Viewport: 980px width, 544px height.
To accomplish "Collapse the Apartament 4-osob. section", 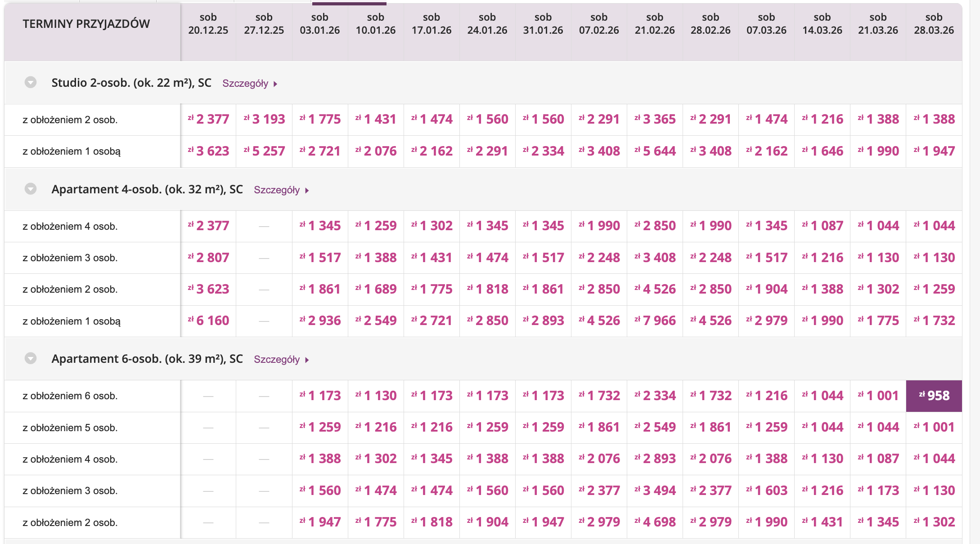I will [31, 189].
